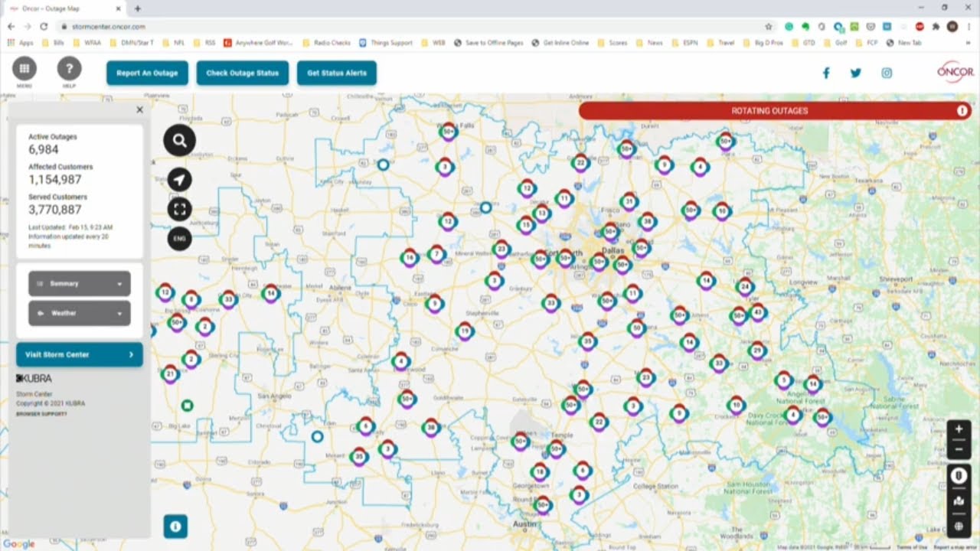Open the Chrome profile avatar
The height and width of the screenshot is (551, 980).
tap(952, 26)
